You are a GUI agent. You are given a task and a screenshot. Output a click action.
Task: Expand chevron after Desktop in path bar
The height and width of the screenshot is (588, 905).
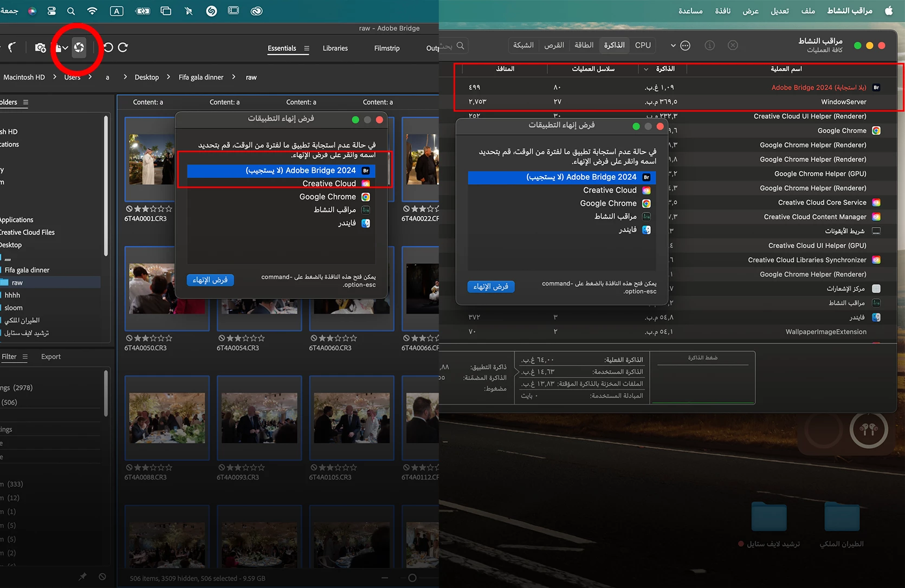pos(169,77)
